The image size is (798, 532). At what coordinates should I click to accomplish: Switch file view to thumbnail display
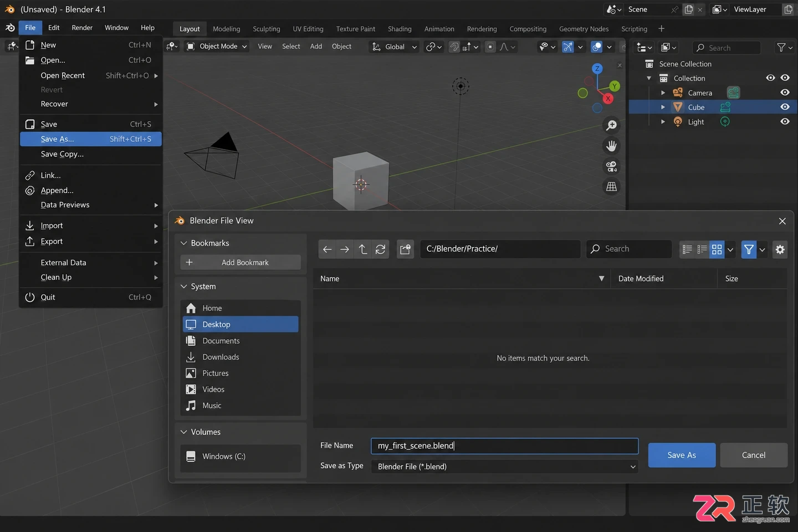pyautogui.click(x=717, y=249)
